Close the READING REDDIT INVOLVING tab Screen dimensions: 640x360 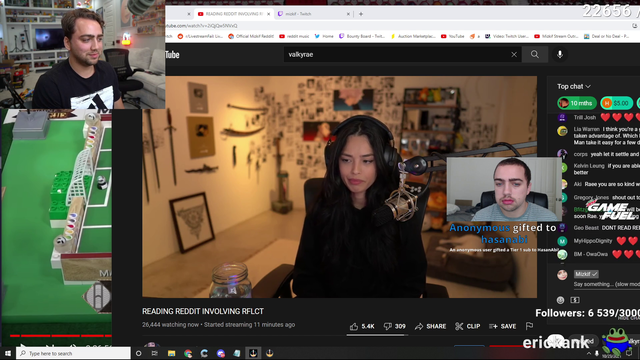click(x=269, y=14)
